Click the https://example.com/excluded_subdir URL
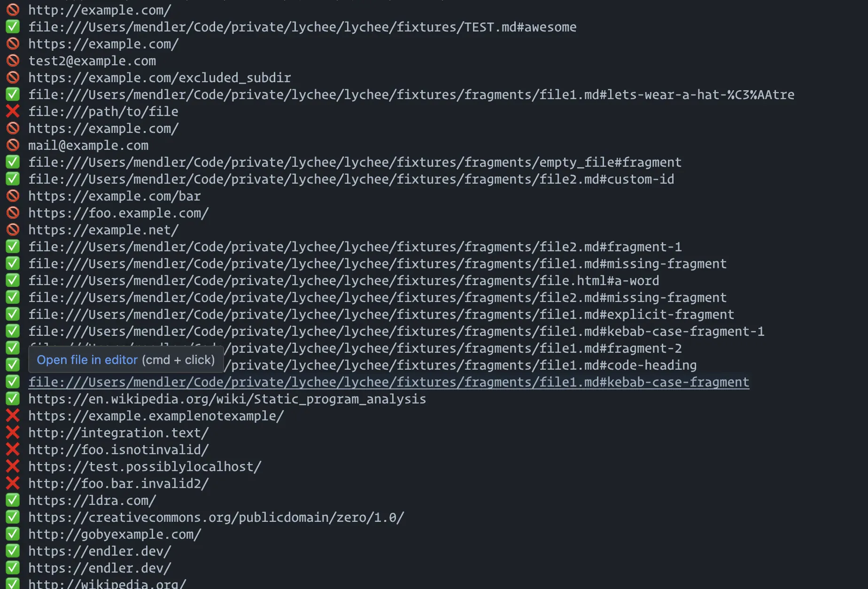The image size is (868, 589). tap(159, 78)
